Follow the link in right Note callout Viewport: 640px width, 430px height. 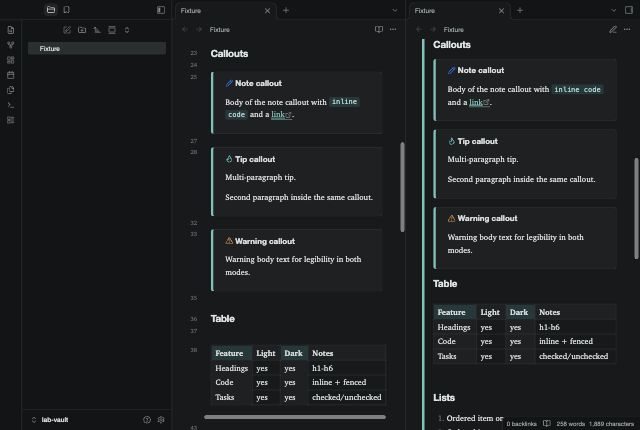[x=477, y=102]
